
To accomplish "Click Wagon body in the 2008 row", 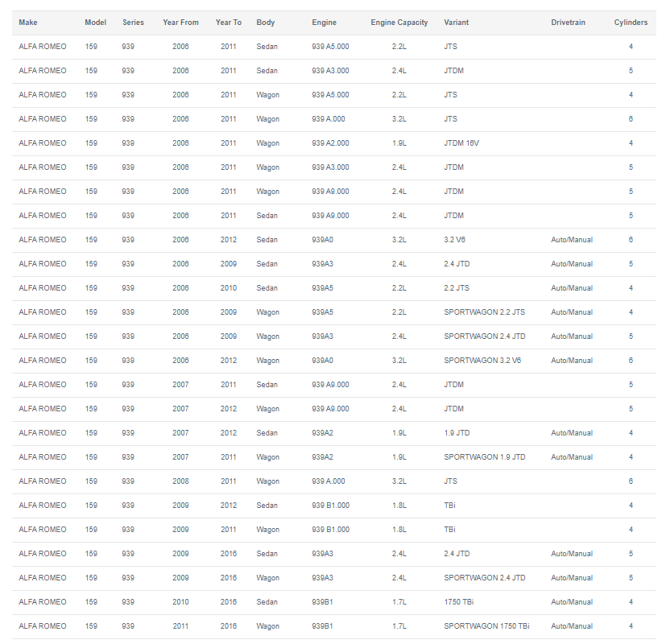I will click(267, 481).
